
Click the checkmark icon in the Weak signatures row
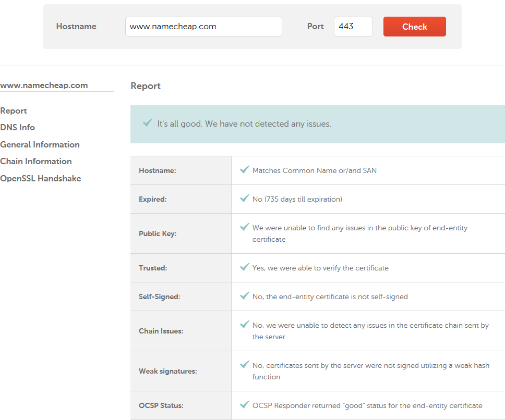click(x=245, y=364)
